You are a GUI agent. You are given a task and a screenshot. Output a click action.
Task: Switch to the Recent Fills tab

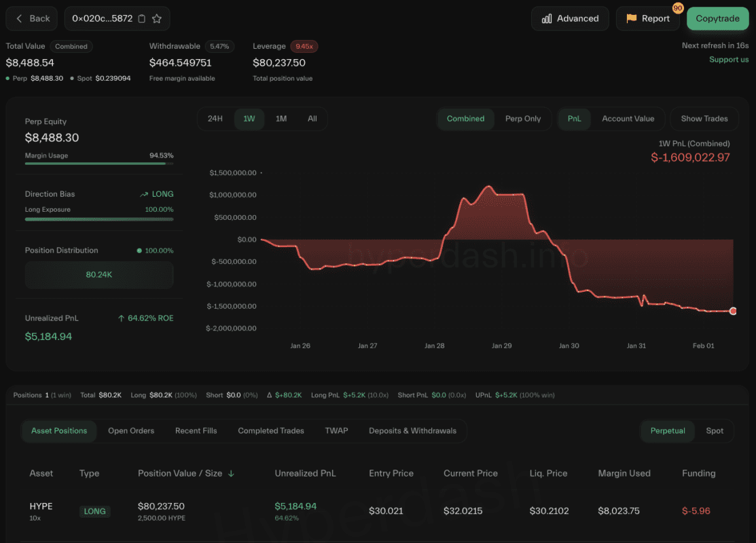[x=196, y=431]
